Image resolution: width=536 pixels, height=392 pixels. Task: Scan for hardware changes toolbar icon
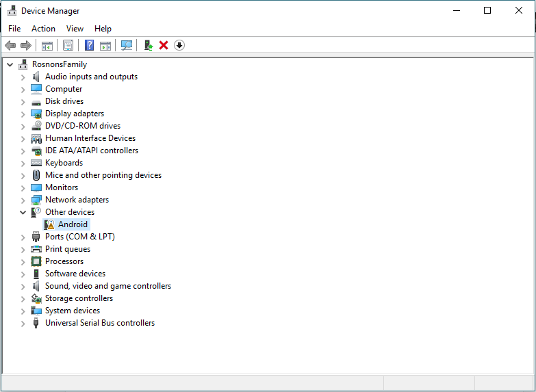127,45
